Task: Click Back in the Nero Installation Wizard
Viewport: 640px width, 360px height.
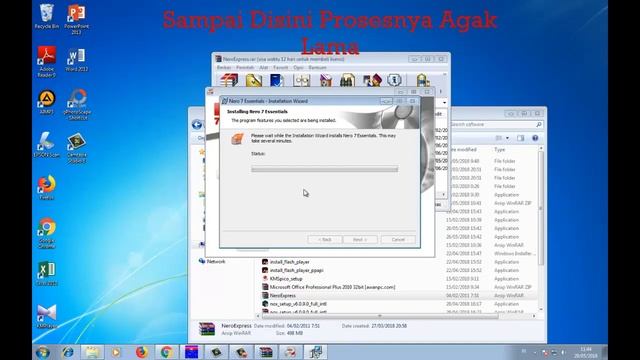Action: pyautogui.click(x=325, y=240)
